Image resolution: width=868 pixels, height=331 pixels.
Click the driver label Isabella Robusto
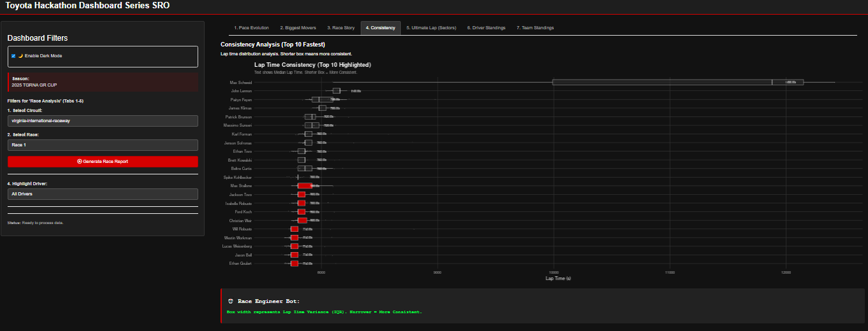238,203
